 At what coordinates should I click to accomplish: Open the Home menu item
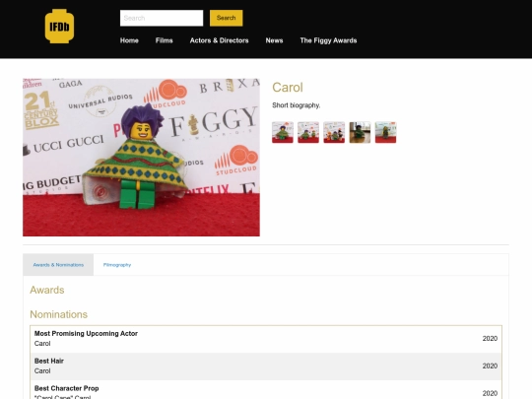[129, 40]
